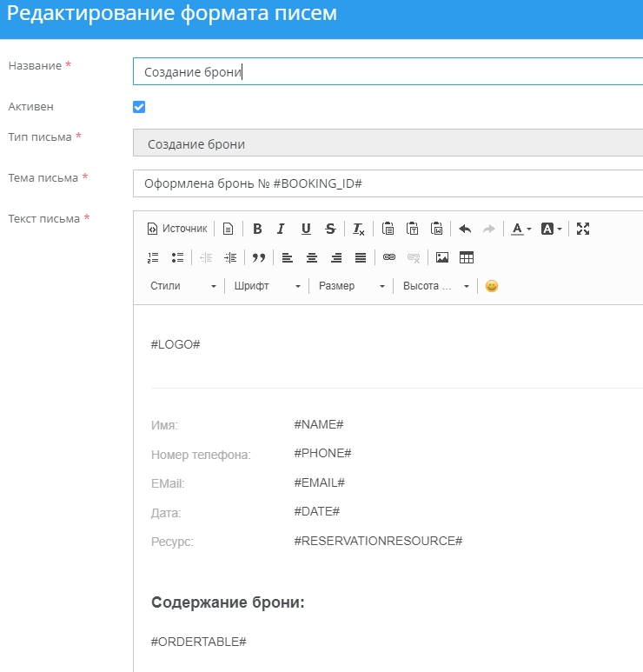Toggle bold formatting in the editor
The height and width of the screenshot is (672, 643).
[x=257, y=229]
